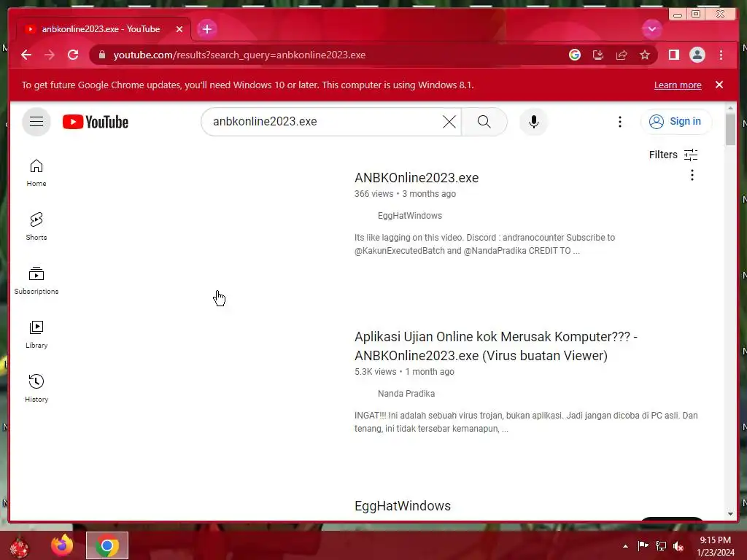Open the Start button ornament icon

click(19, 547)
